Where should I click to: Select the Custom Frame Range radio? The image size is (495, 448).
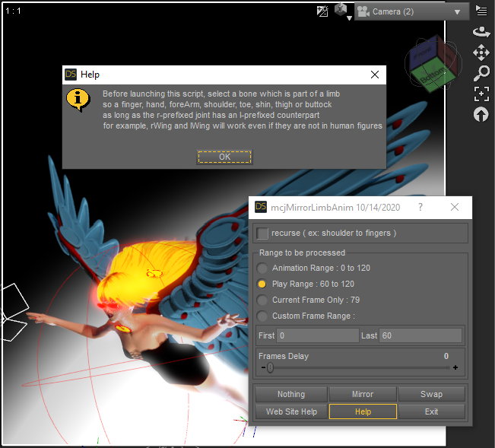[x=262, y=316]
